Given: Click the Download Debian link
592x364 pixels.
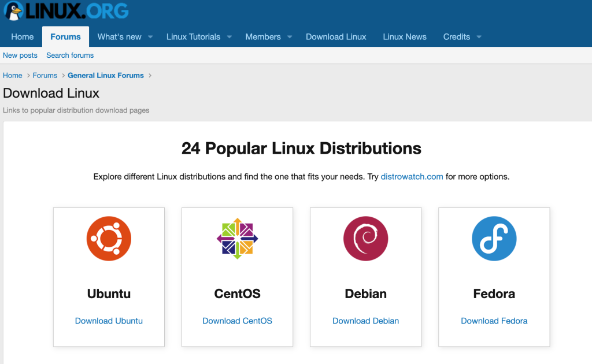Looking at the screenshot, I should [365, 321].
